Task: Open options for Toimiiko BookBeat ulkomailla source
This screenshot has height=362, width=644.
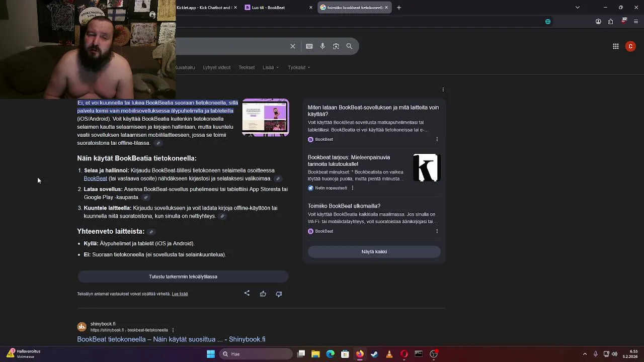Action: [x=437, y=231]
